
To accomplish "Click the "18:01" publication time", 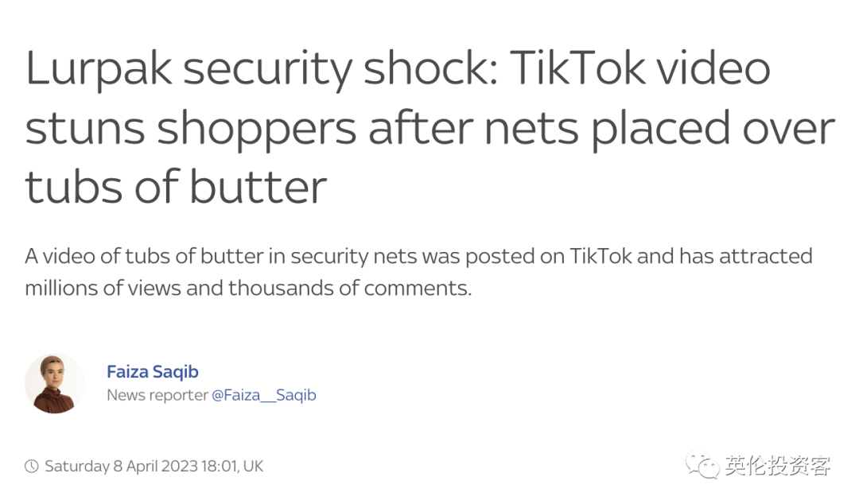I will tap(220, 466).
